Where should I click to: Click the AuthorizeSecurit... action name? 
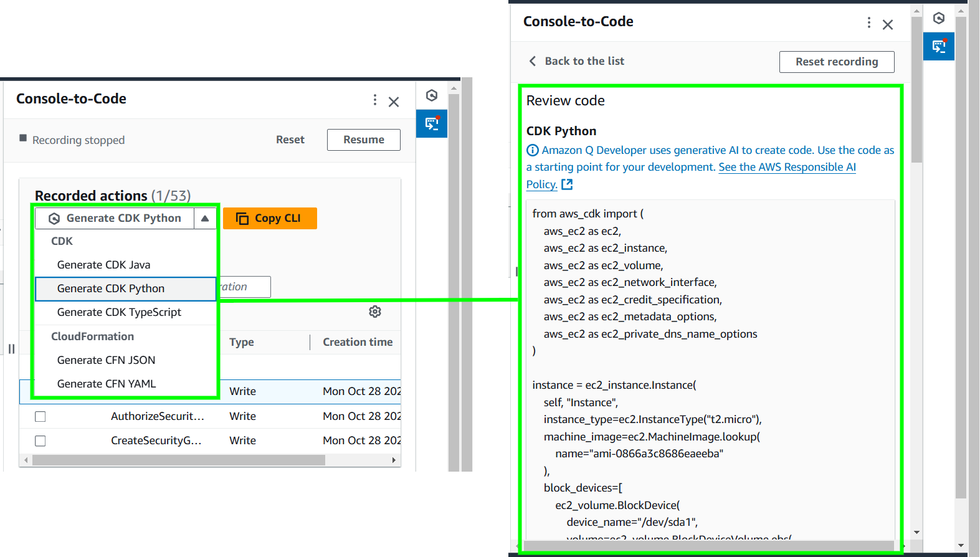point(158,416)
